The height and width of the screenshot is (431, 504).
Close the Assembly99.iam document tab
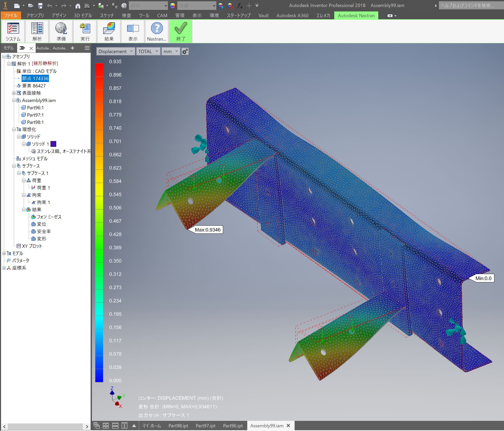pyautogui.click(x=288, y=426)
